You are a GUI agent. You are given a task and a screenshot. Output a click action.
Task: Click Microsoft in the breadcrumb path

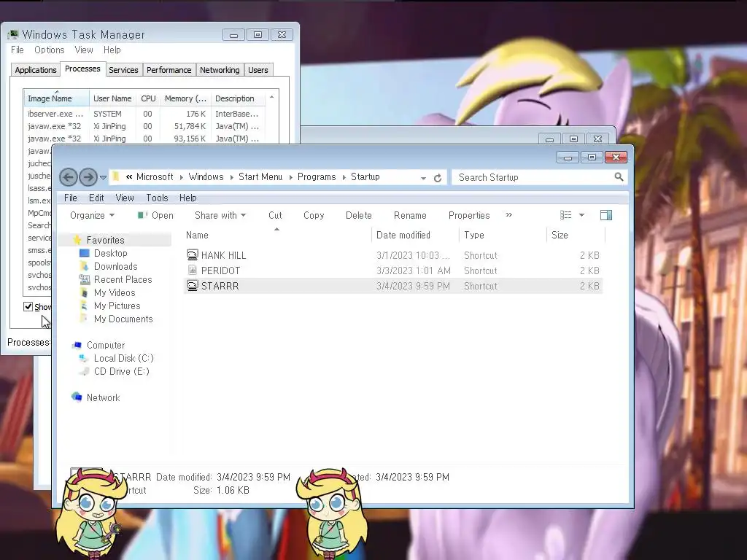(x=155, y=176)
